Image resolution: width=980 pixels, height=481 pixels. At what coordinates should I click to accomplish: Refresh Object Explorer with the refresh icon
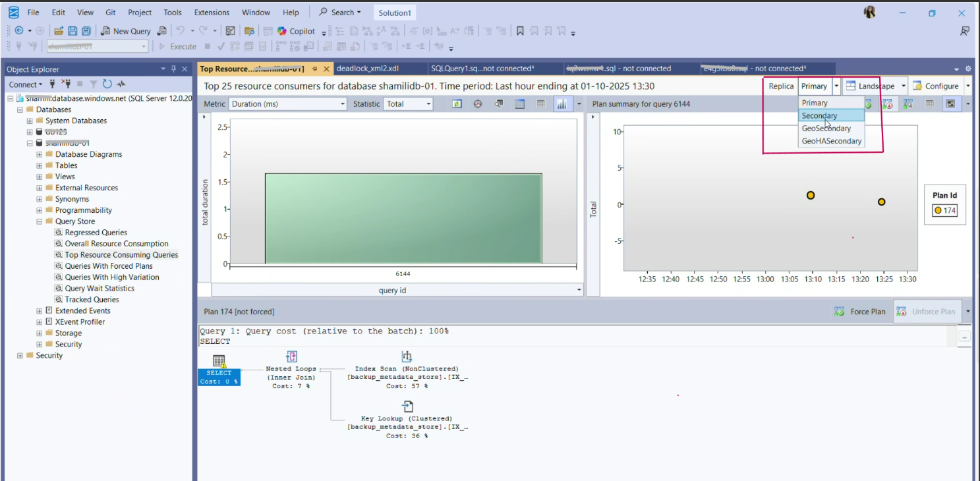(107, 84)
